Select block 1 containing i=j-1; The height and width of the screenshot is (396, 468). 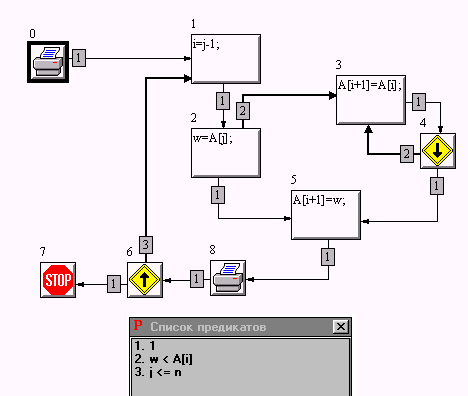pos(226,59)
